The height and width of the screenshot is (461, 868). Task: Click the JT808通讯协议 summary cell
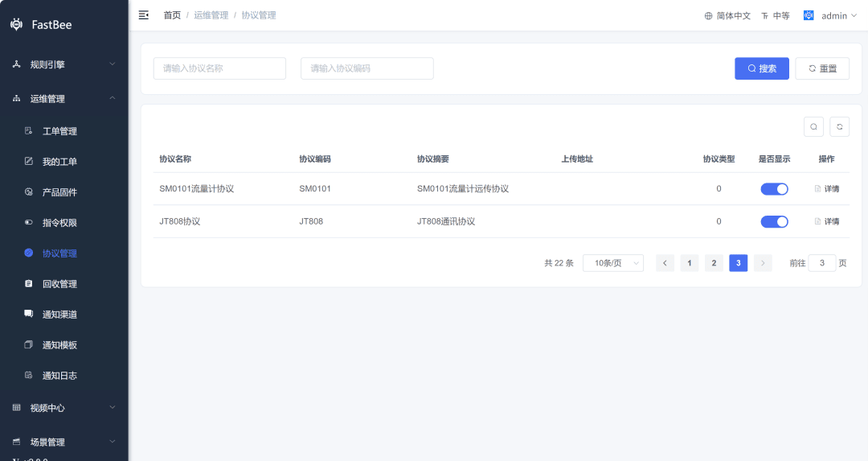click(446, 221)
